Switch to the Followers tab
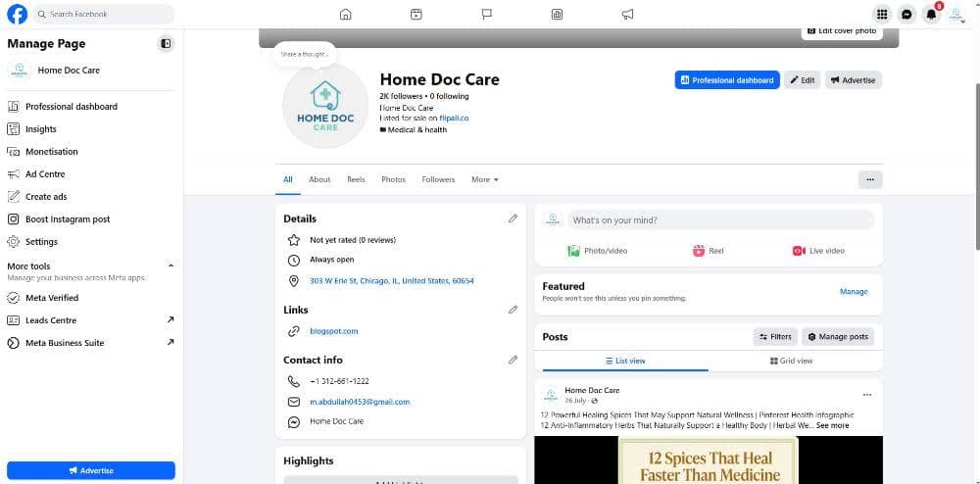This screenshot has width=980, height=484. [438, 179]
